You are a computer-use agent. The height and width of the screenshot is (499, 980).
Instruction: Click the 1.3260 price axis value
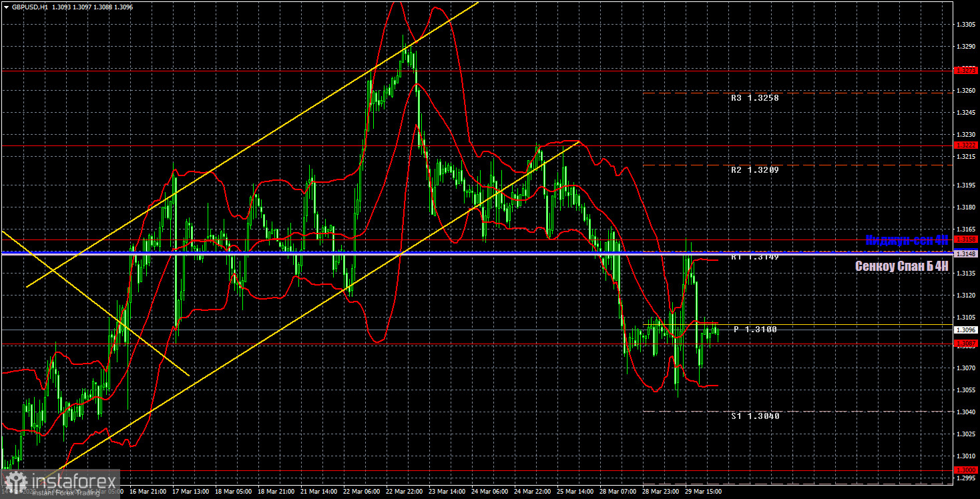point(965,91)
